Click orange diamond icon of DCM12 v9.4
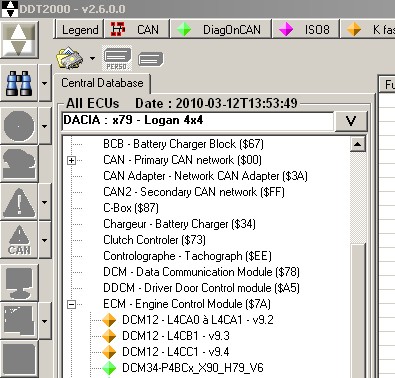This screenshot has width=395, height=378. coord(109,352)
